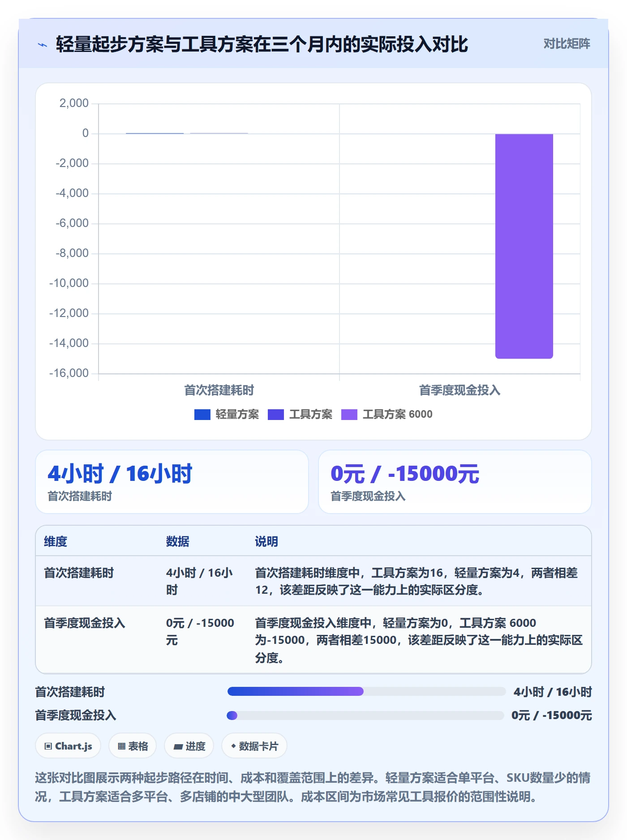Click the 数据卡片 tag chip

coord(254,746)
